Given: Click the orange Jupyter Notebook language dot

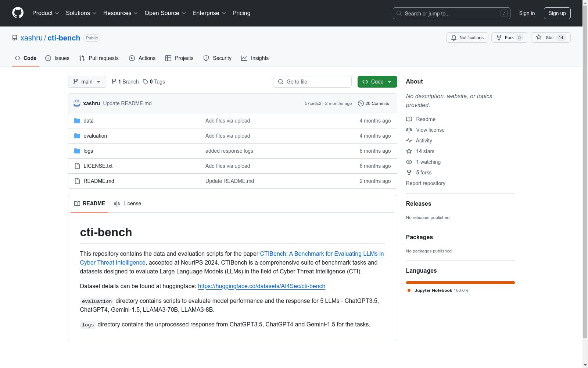Looking at the screenshot, I should point(409,290).
